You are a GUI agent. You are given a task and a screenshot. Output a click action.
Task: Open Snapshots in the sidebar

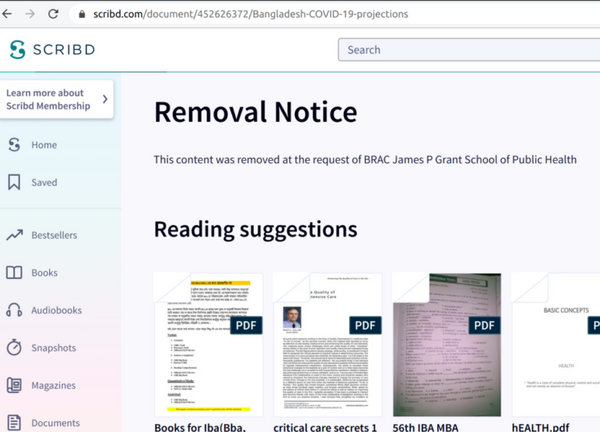click(54, 348)
